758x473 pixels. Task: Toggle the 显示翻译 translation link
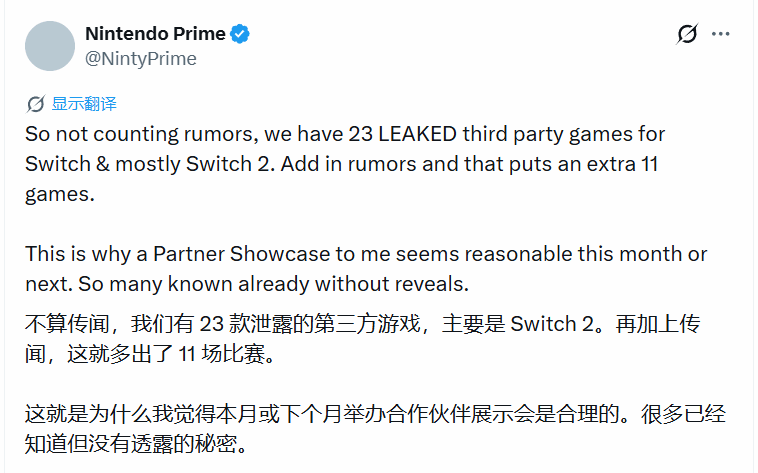pos(84,103)
